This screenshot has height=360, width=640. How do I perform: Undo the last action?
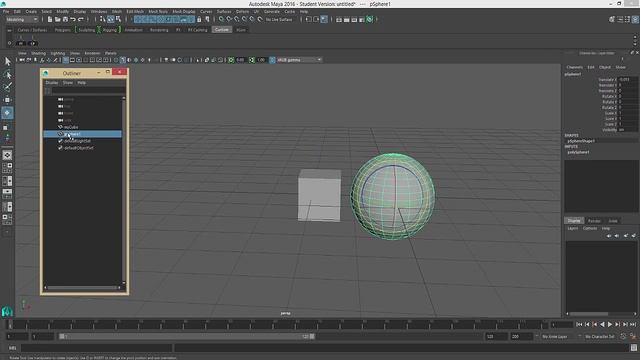(73, 19)
